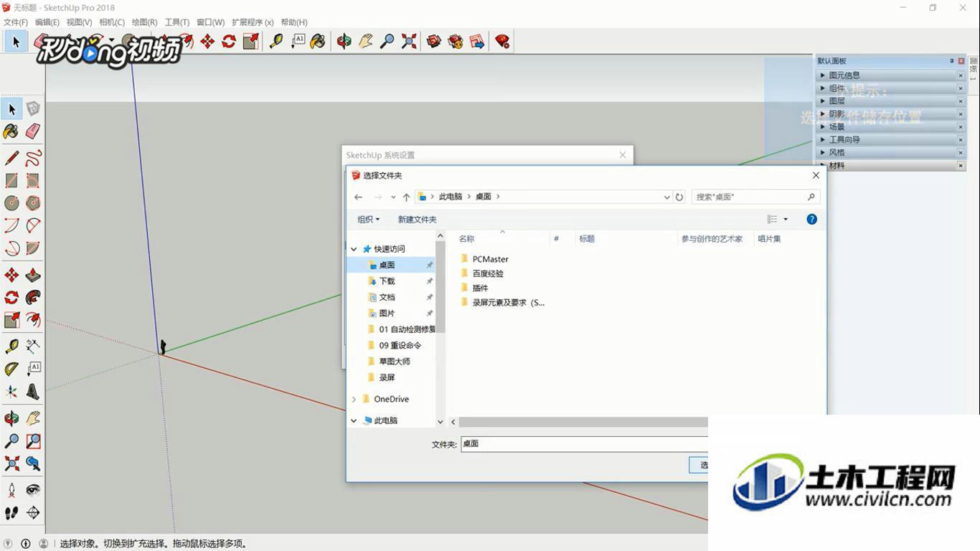Select the Dimension tool
The width and height of the screenshot is (980, 551).
(33, 346)
